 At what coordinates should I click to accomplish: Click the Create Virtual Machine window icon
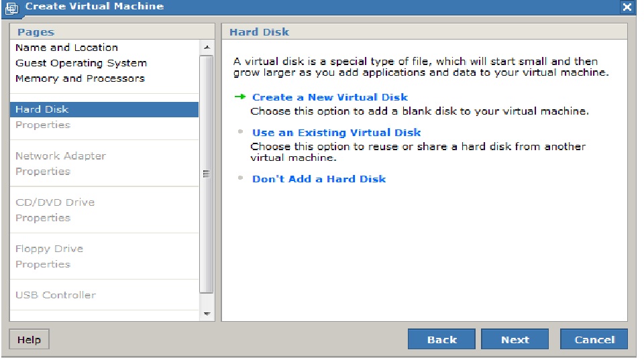(x=11, y=7)
